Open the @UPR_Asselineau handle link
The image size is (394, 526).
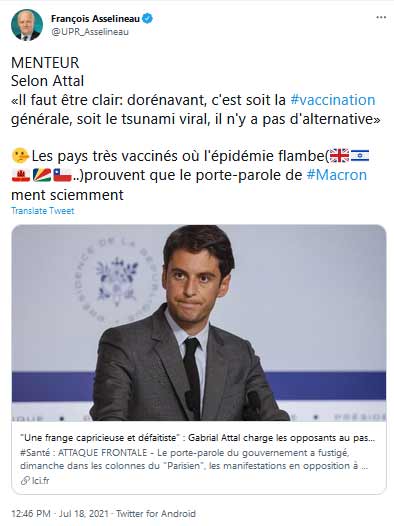pyautogui.click(x=90, y=32)
